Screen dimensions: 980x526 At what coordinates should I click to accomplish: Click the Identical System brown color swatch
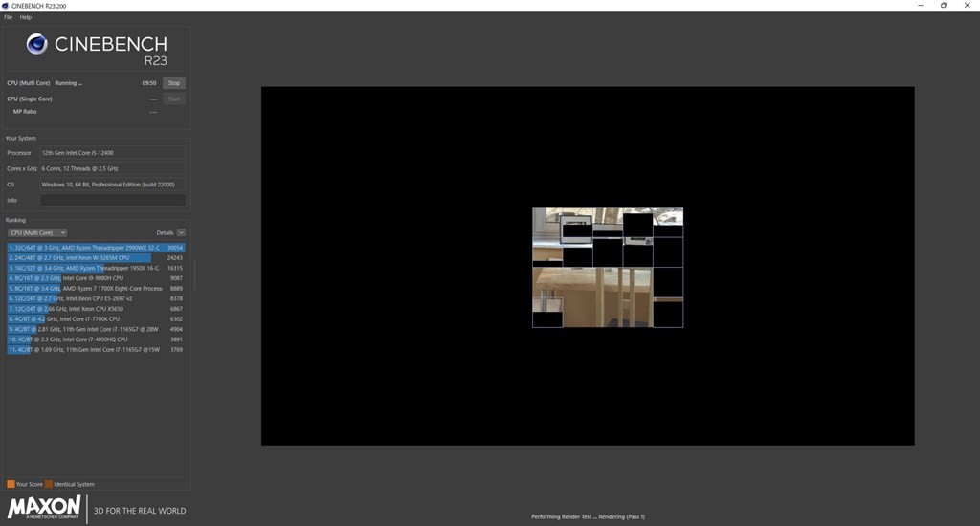[49, 484]
